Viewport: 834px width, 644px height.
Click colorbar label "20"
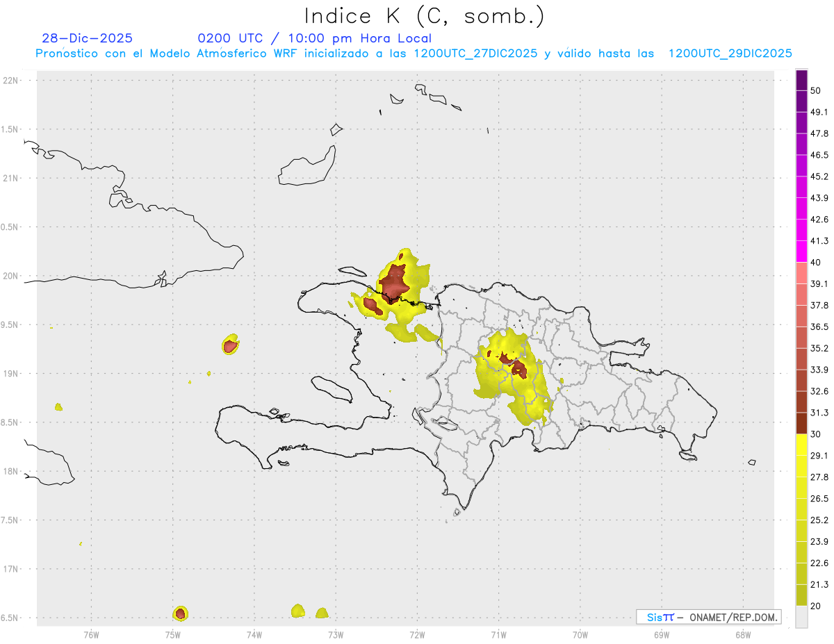pos(816,606)
